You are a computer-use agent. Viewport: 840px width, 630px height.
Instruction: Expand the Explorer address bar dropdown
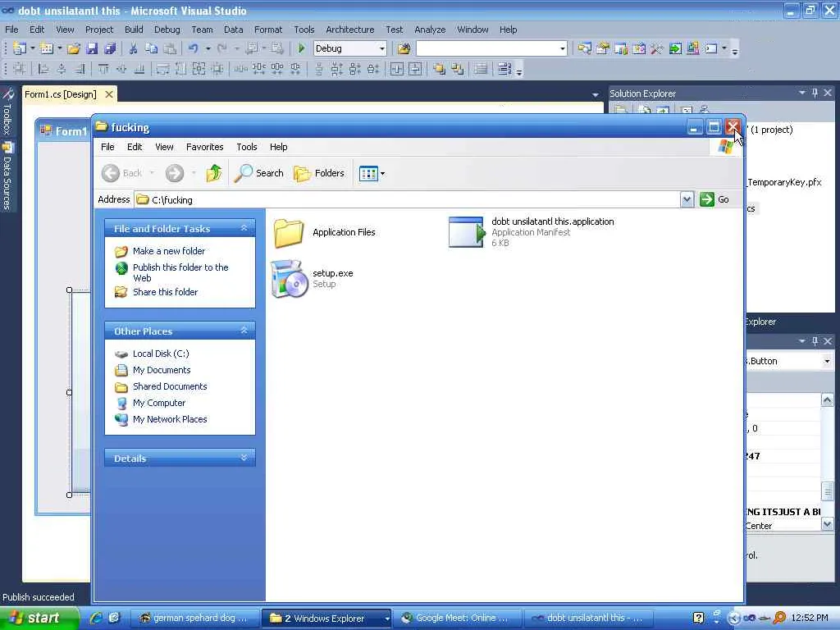(x=687, y=200)
